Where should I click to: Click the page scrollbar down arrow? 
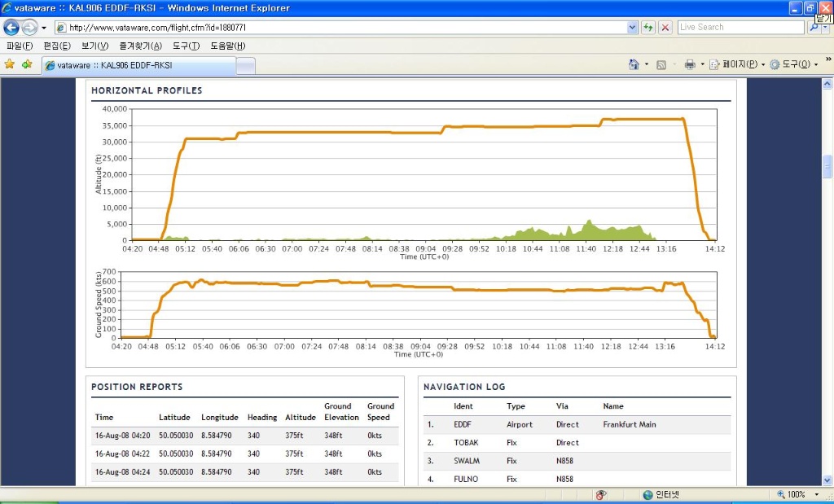pos(827,480)
